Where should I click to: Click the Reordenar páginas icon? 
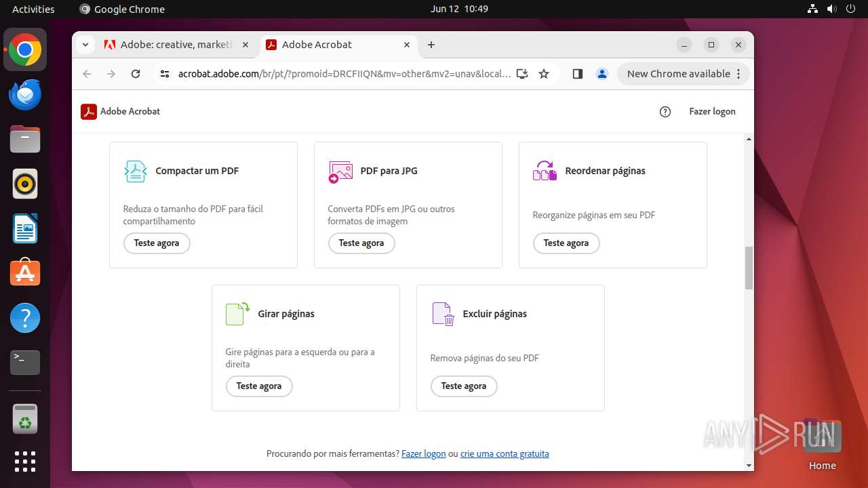(545, 171)
